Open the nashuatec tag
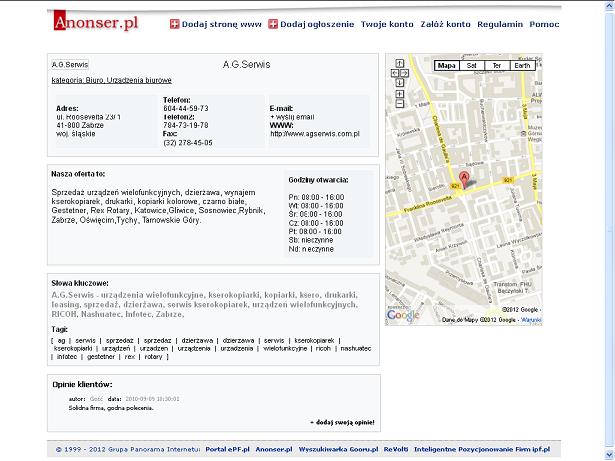Screen dimensions: 615x461 coord(356,348)
